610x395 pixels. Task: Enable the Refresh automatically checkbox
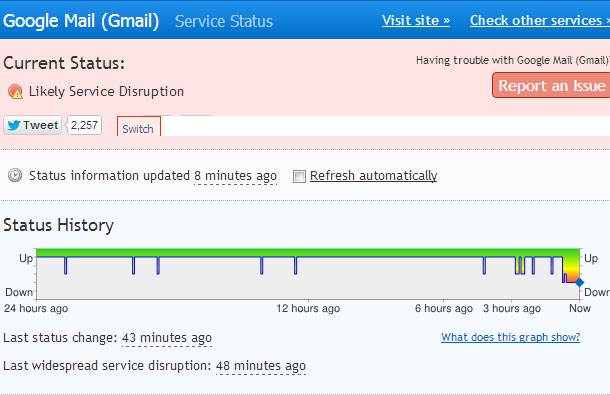coord(299,176)
